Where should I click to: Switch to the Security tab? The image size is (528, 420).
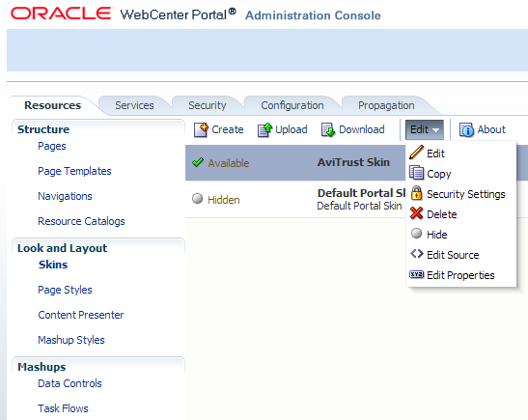[x=208, y=105]
